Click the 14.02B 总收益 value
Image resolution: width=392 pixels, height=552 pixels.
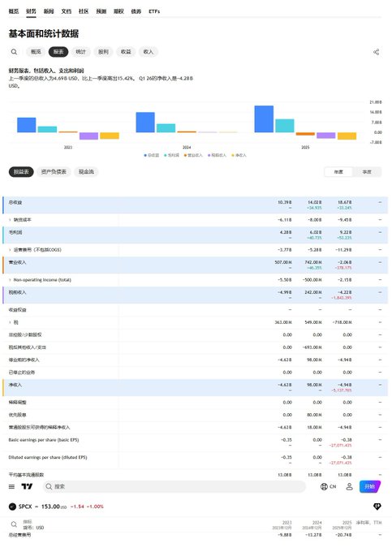pos(315,202)
